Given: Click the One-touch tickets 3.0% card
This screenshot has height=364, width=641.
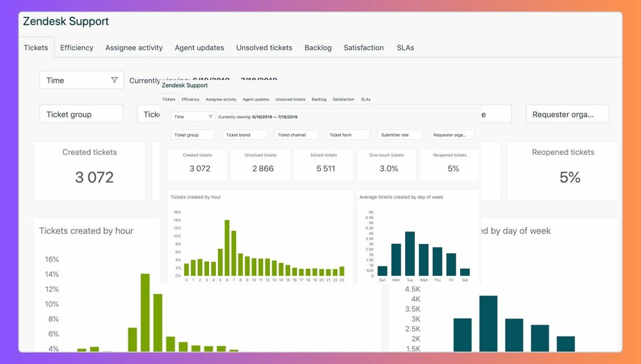Looking at the screenshot, I should (x=386, y=165).
